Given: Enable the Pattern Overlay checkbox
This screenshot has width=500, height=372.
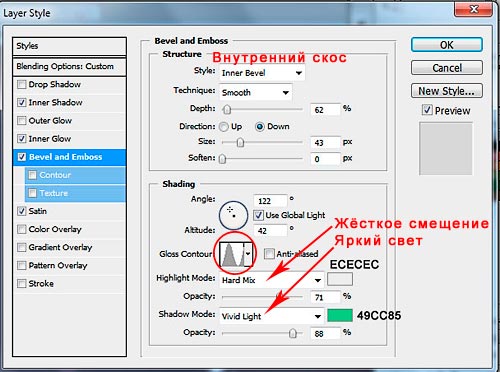Looking at the screenshot, I should coord(21,265).
